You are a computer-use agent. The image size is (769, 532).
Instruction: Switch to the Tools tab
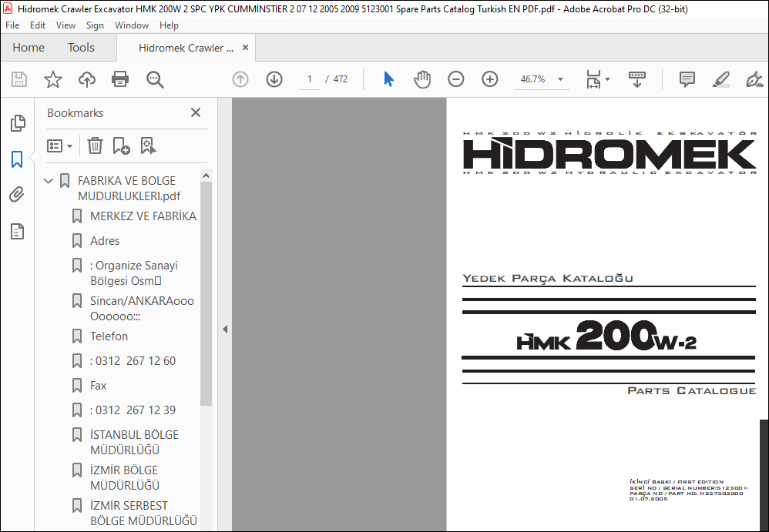[81, 48]
